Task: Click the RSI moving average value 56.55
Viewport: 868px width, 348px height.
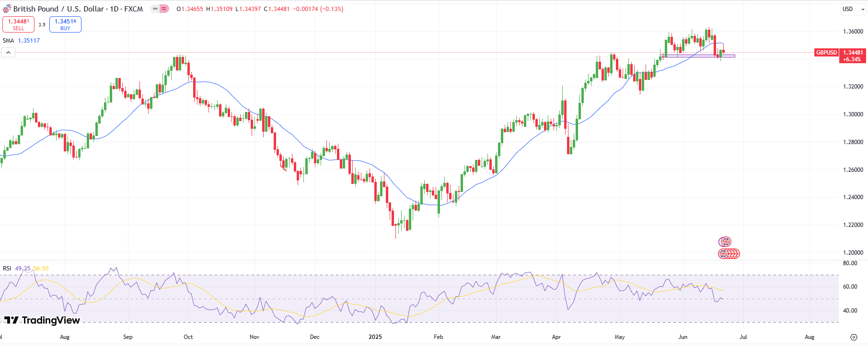Action: point(41,269)
